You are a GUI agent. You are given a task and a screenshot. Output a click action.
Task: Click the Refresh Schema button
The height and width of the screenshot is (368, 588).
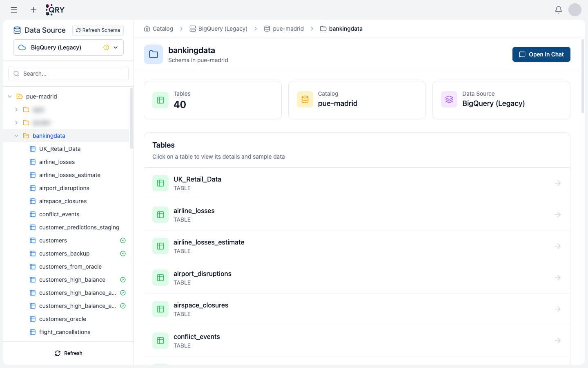pyautogui.click(x=98, y=30)
